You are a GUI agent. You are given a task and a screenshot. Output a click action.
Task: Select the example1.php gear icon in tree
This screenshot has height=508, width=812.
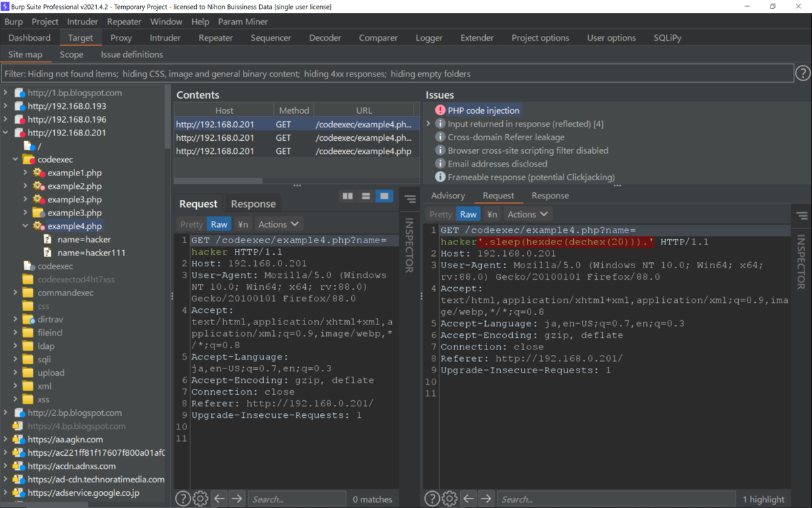click(39, 173)
